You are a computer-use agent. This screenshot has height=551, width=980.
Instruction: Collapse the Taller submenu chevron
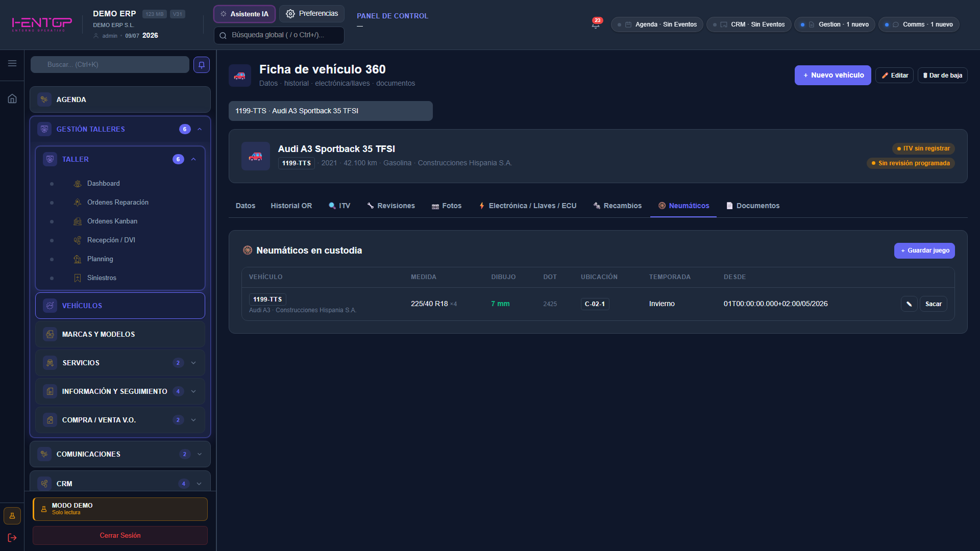pos(193,159)
